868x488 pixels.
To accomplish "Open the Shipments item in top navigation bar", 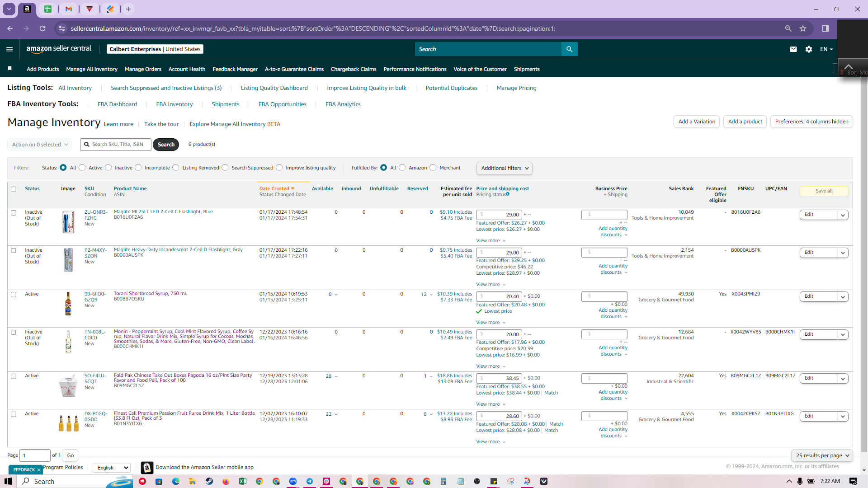I will (x=527, y=69).
